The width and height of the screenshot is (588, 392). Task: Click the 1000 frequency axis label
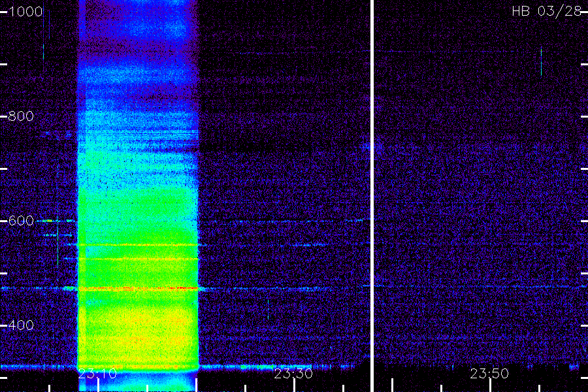pos(25,12)
